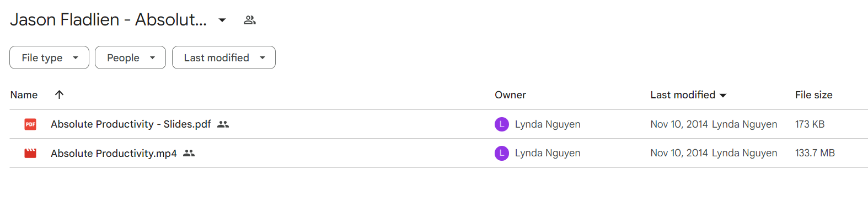This screenshot has width=868, height=200.
Task: Click the 133.7 MB size in the mp4 row
Action: pos(815,153)
